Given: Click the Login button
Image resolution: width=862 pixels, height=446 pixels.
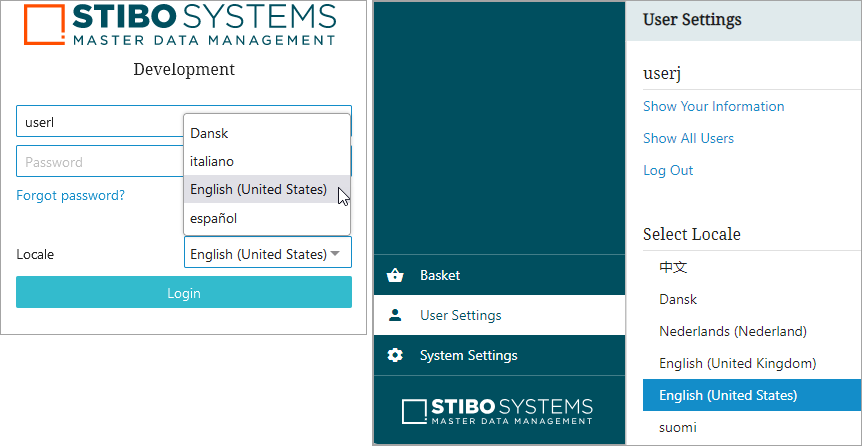Looking at the screenshot, I should (184, 292).
